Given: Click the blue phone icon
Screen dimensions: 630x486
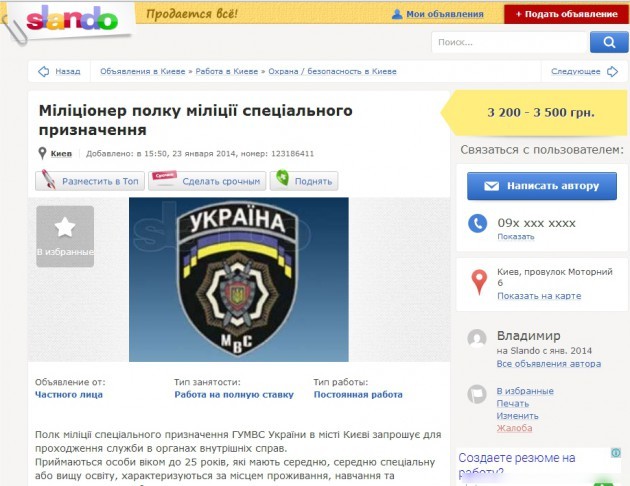Looking at the screenshot, I should pos(477,223).
